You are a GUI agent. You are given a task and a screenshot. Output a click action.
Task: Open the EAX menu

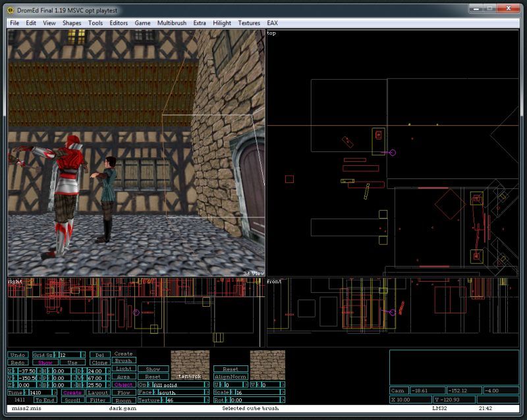(x=272, y=23)
